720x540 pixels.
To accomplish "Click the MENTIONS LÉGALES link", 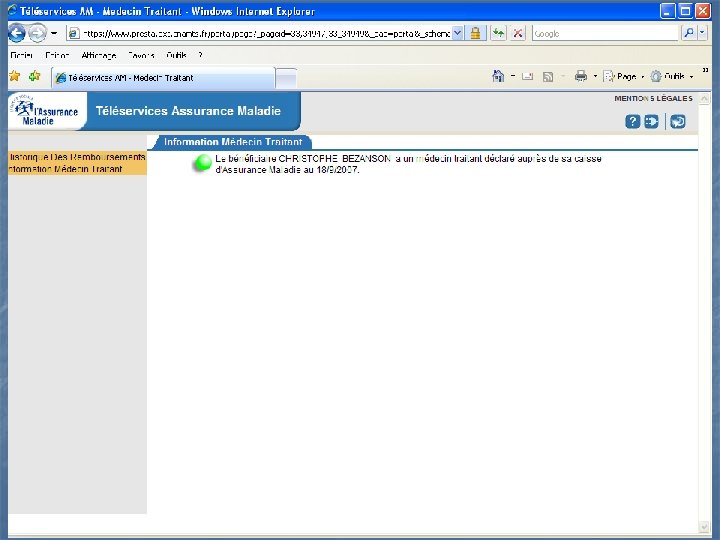I will [653, 98].
